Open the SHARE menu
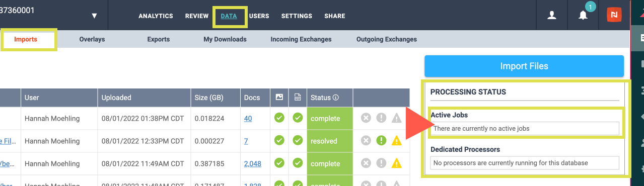644x186 pixels. pyautogui.click(x=335, y=16)
